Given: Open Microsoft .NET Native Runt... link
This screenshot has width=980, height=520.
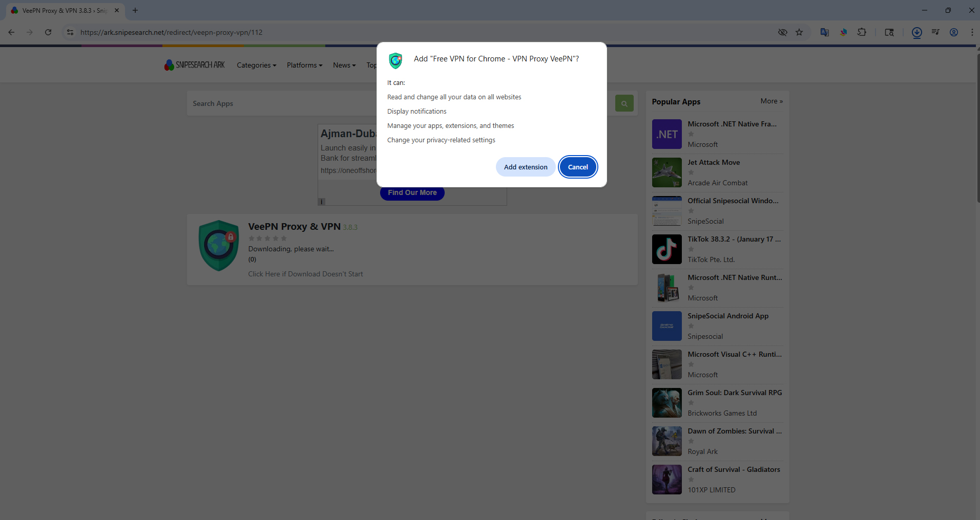Looking at the screenshot, I should click(x=735, y=277).
